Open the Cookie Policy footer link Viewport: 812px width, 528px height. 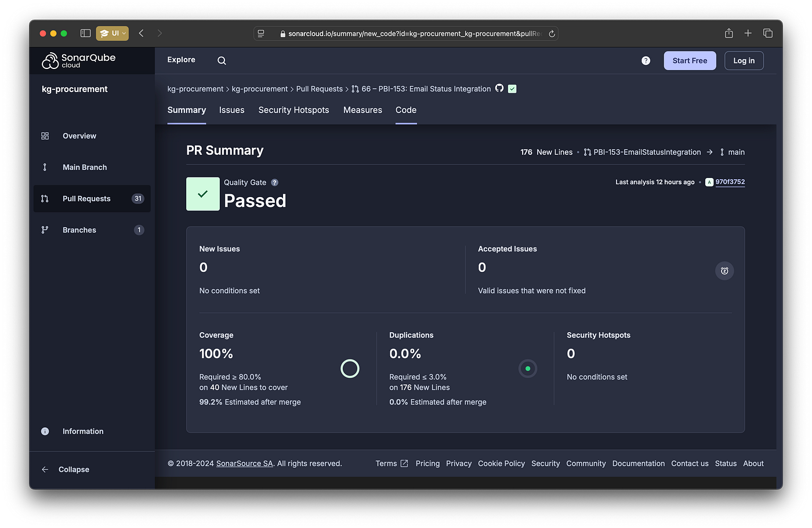point(501,464)
